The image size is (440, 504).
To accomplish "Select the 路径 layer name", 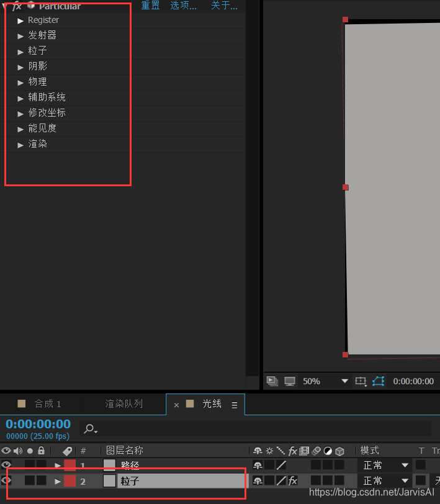I will [x=130, y=466].
